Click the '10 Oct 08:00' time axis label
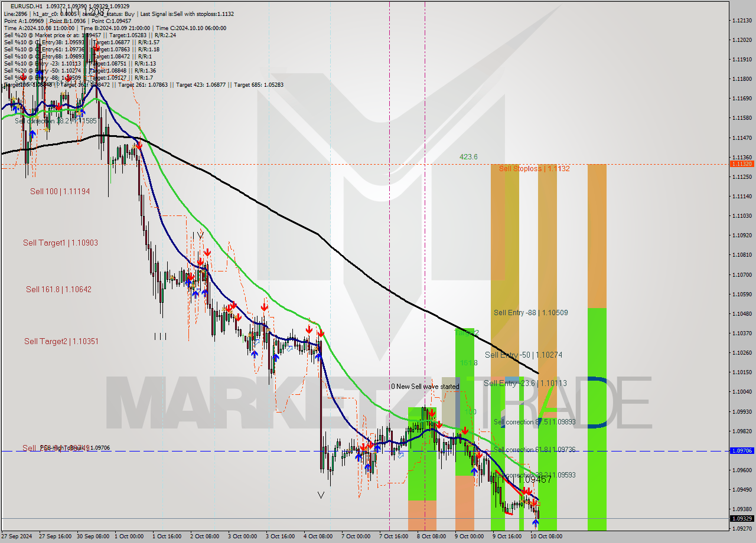This screenshot has width=756, height=543. tap(545, 537)
